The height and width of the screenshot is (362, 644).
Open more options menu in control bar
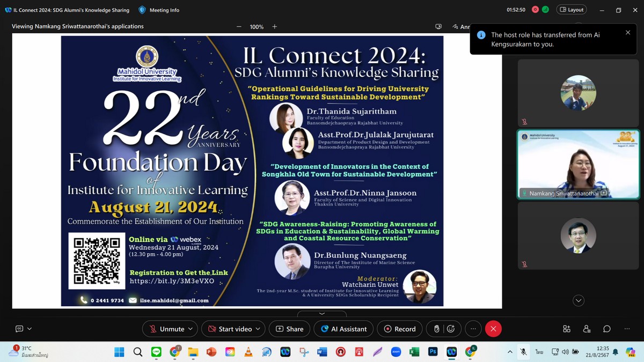click(473, 329)
